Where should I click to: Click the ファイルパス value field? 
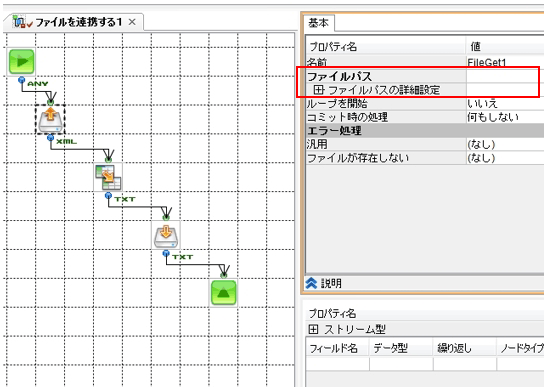point(504,76)
